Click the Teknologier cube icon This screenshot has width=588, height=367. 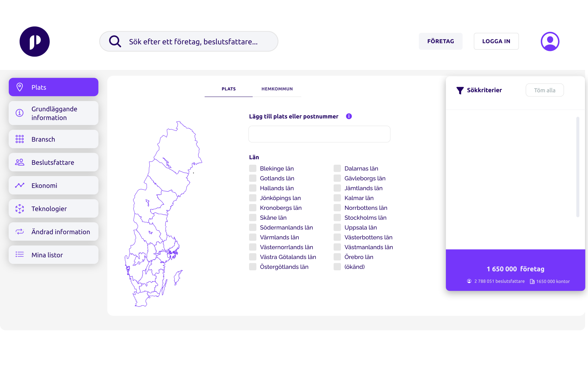pyautogui.click(x=20, y=209)
